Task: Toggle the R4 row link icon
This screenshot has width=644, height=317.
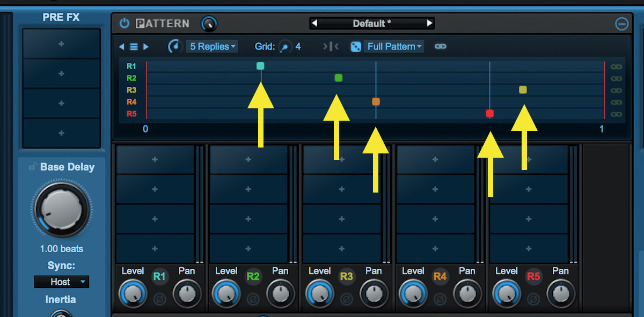Action: point(616,102)
